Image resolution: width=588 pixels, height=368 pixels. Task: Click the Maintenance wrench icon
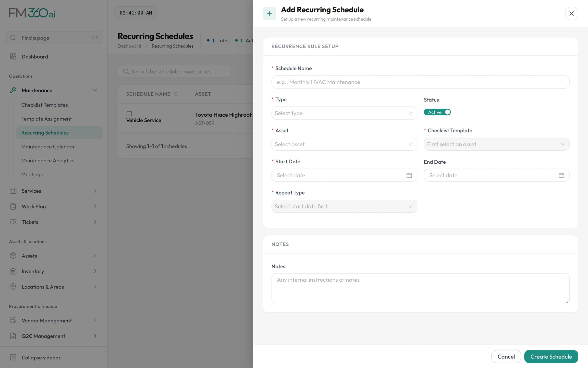point(13,90)
